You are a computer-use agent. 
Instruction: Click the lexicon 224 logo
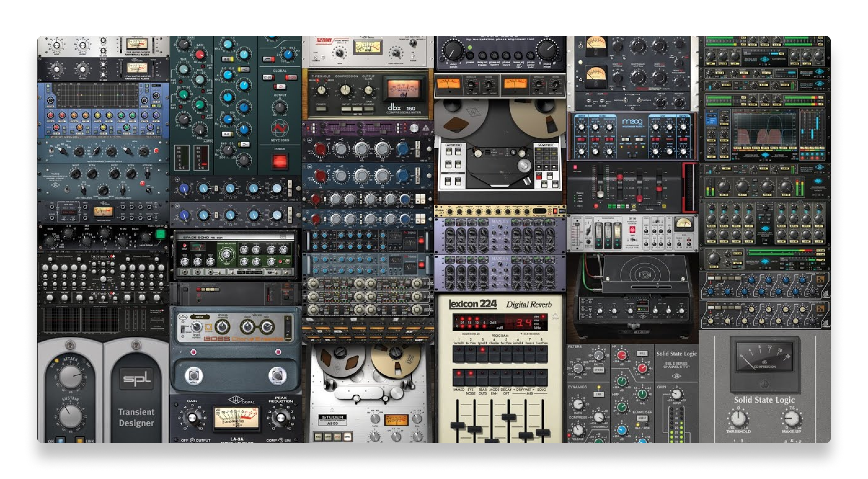(472, 304)
